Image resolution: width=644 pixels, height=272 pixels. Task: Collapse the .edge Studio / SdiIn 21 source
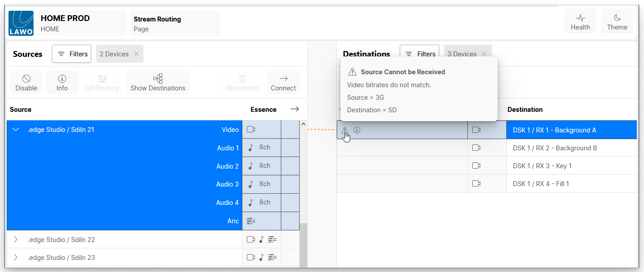pos(16,130)
